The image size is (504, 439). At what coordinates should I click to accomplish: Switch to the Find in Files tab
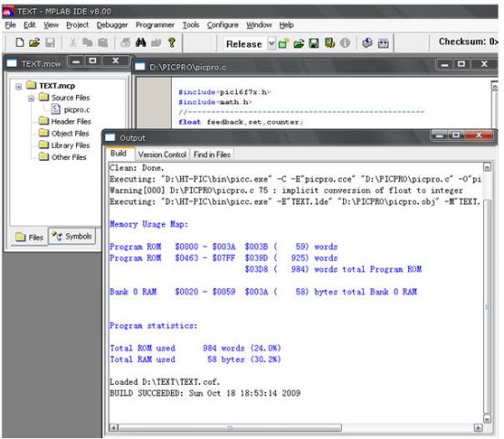212,155
